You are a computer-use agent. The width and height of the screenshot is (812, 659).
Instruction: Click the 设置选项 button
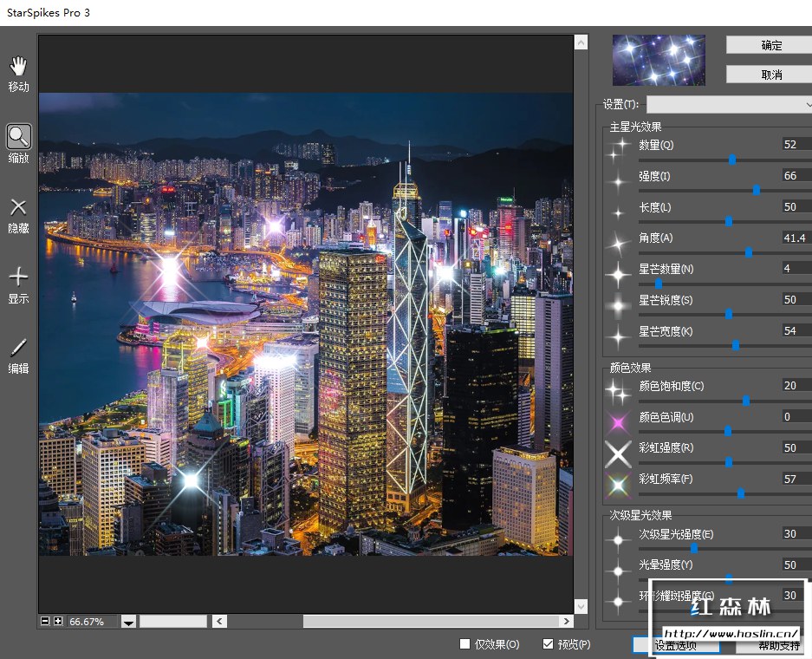click(676, 645)
